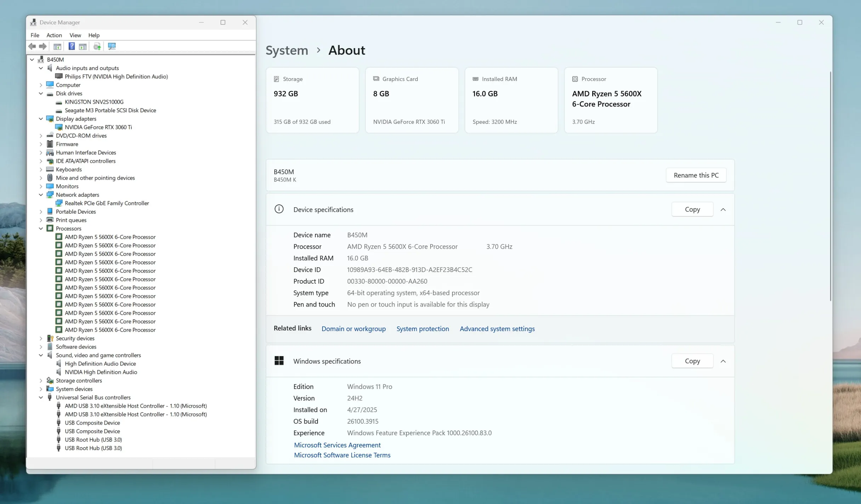The height and width of the screenshot is (504, 861).
Task: Click Rename this PC button
Action: [696, 175]
